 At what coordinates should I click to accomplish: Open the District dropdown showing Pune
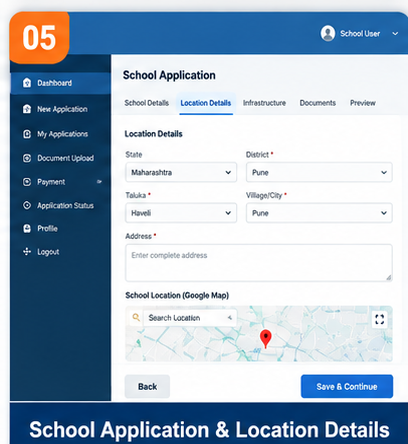click(x=319, y=172)
